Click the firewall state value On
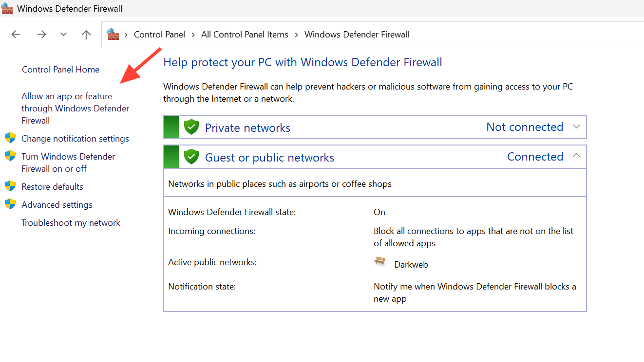This screenshot has width=644, height=362. click(379, 212)
